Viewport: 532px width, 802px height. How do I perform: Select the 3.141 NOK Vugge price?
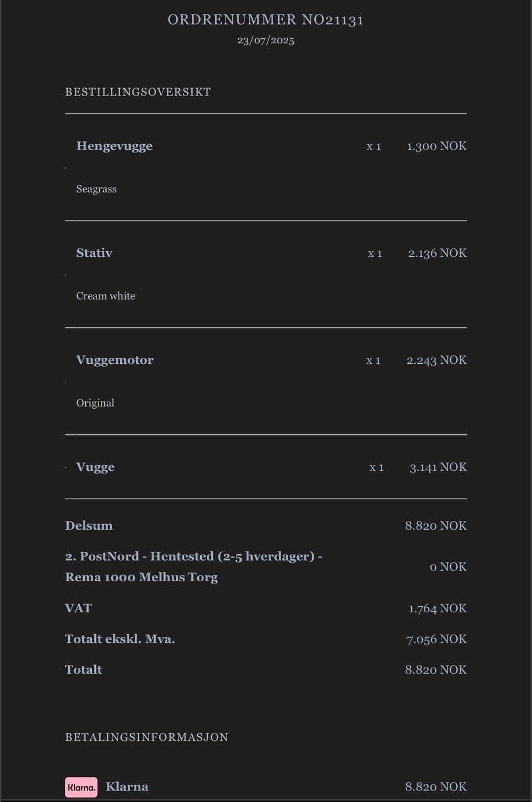point(438,467)
